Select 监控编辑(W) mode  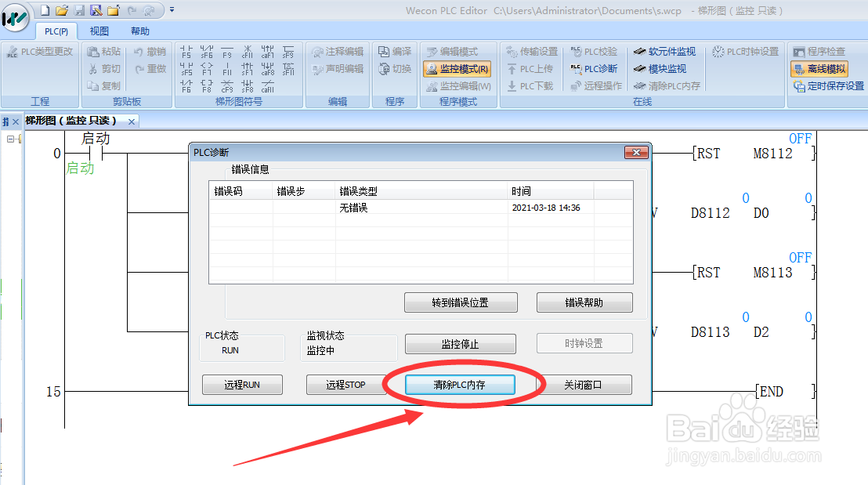click(458, 86)
